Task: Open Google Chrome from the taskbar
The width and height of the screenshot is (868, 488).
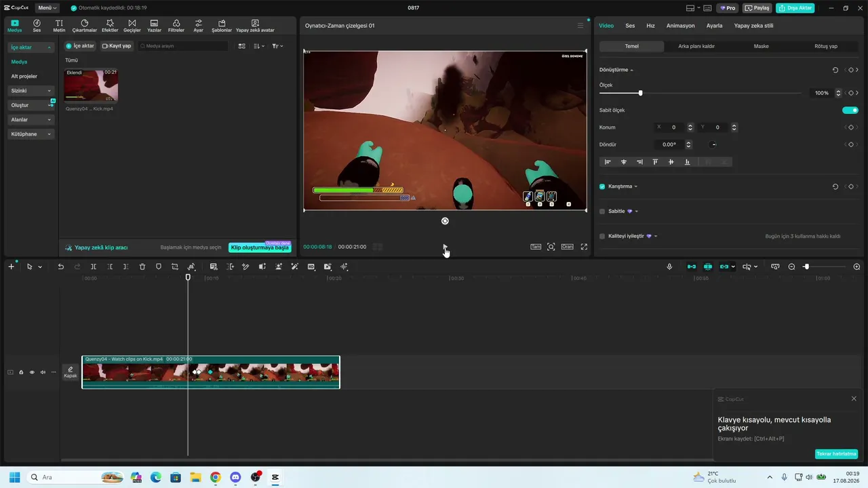Action: tap(215, 477)
